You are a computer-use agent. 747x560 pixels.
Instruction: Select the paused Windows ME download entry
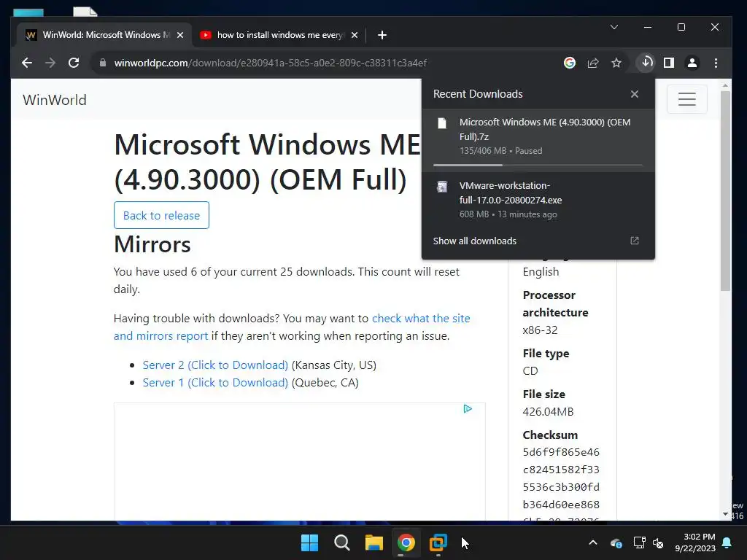(x=538, y=140)
